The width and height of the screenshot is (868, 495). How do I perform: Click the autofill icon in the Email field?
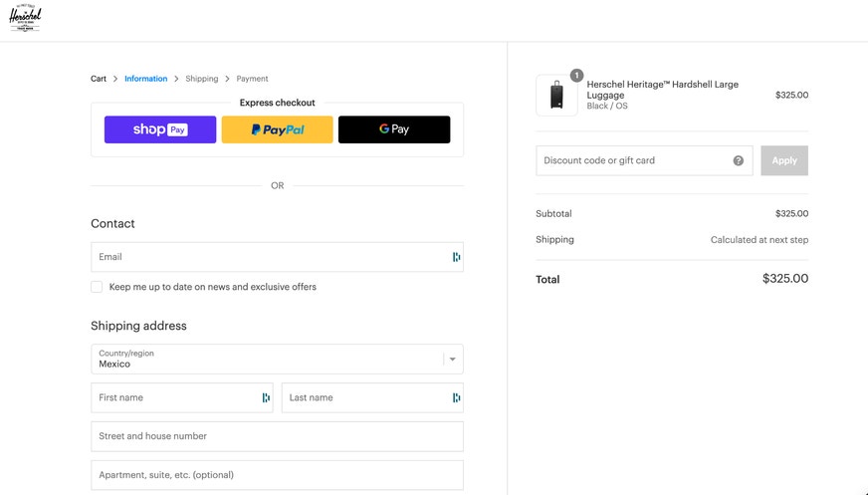[x=456, y=257]
